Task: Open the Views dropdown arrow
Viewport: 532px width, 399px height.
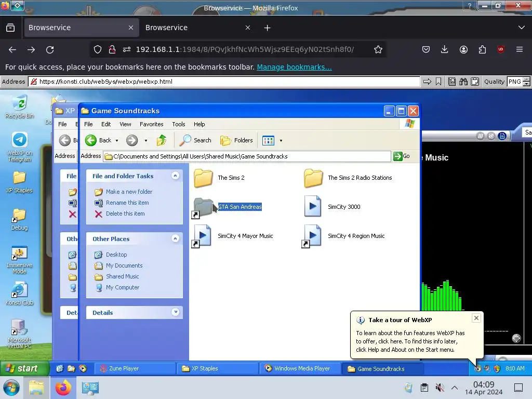Action: 281,140
